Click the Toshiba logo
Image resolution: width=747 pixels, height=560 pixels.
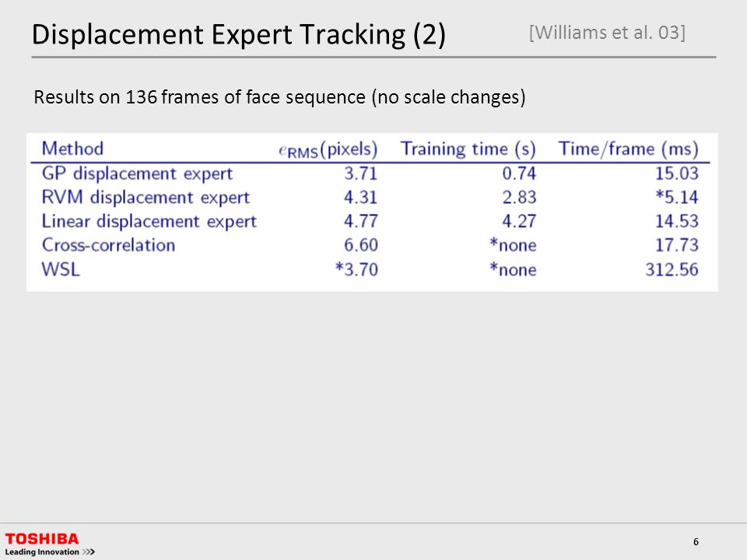(42, 539)
